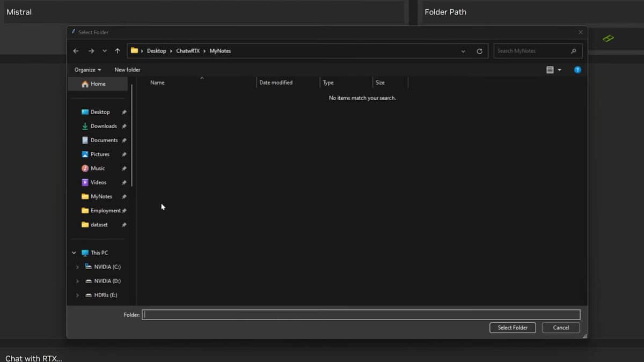Expand the HDRIs (E:) drive
This screenshot has width=644, height=362.
click(x=77, y=295)
